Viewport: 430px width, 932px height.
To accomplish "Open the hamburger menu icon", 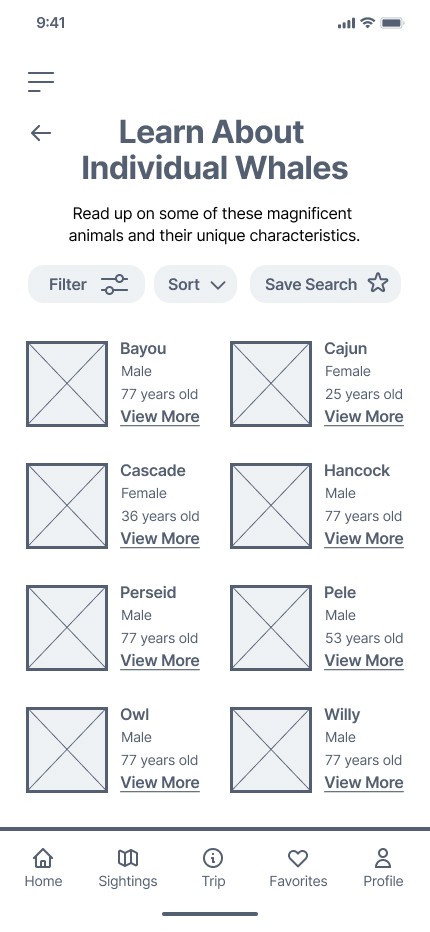I will (40, 82).
